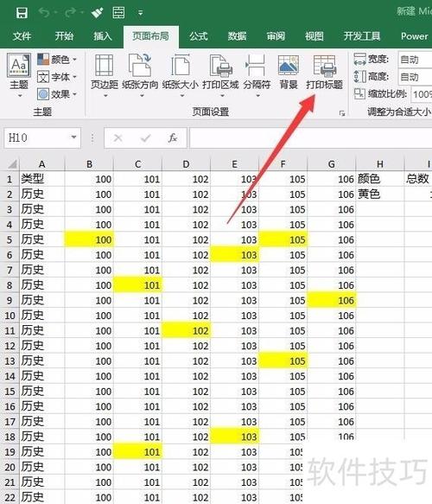Select column D header
The height and width of the screenshot is (504, 432).
point(187,164)
